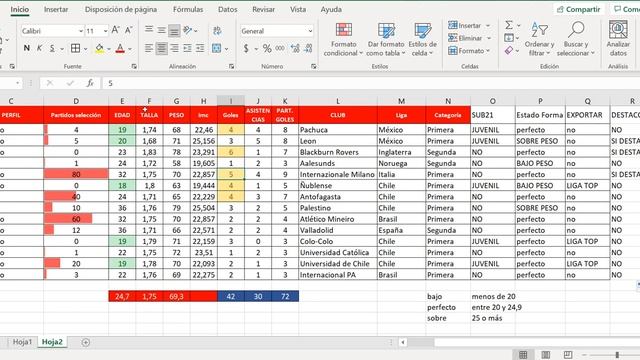Click the Wrap text icon

(217, 30)
